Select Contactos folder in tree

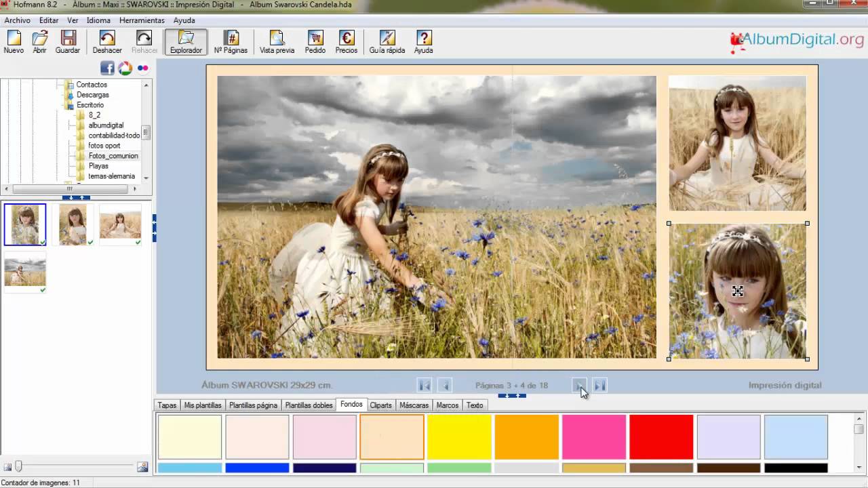click(x=92, y=85)
